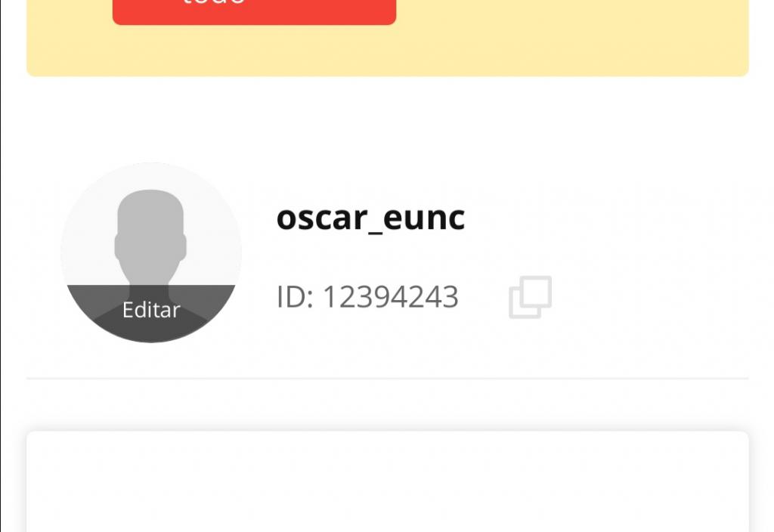Image resolution: width=774 pixels, height=532 pixels.
Task: Select the username oscar_eunc
Action: point(370,218)
